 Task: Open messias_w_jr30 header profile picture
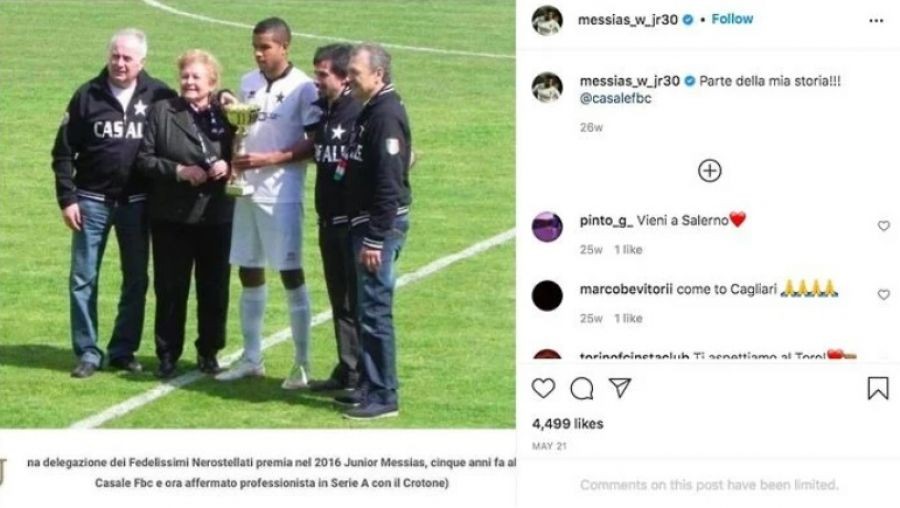(547, 21)
